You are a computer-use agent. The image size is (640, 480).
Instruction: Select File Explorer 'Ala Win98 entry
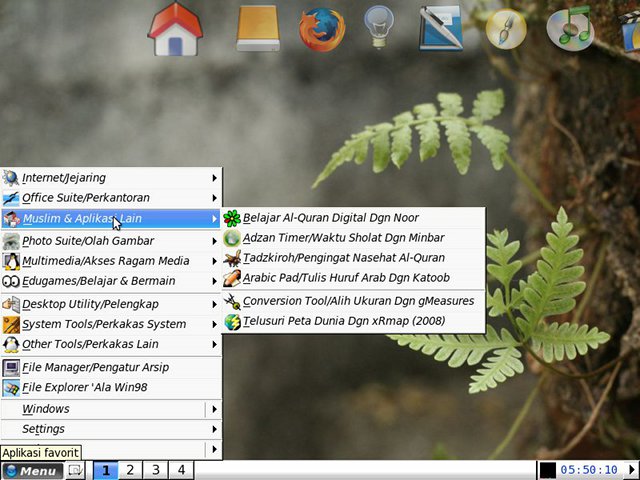point(111,387)
